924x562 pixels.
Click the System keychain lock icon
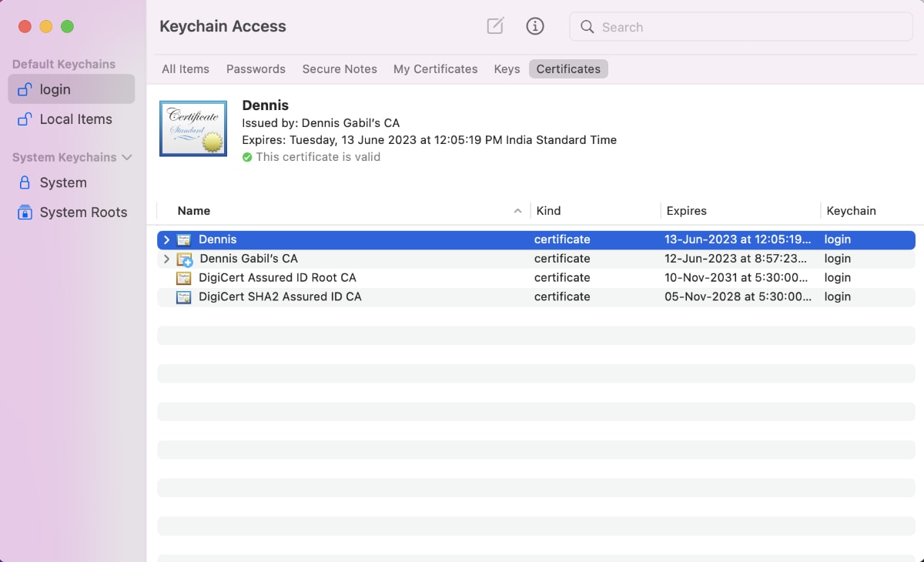tap(25, 182)
